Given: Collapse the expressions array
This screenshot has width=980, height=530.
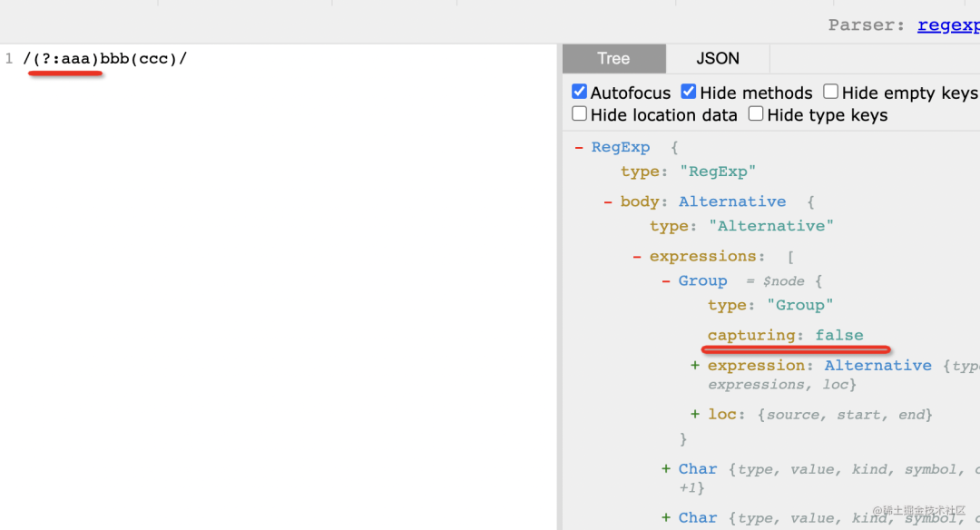Looking at the screenshot, I should (x=637, y=256).
